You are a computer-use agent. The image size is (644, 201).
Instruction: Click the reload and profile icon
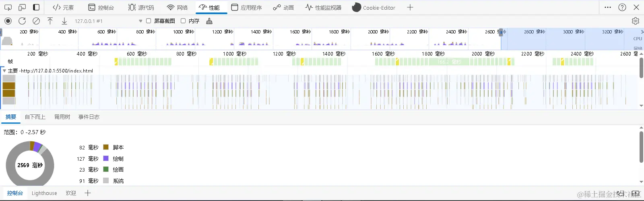[x=22, y=21]
